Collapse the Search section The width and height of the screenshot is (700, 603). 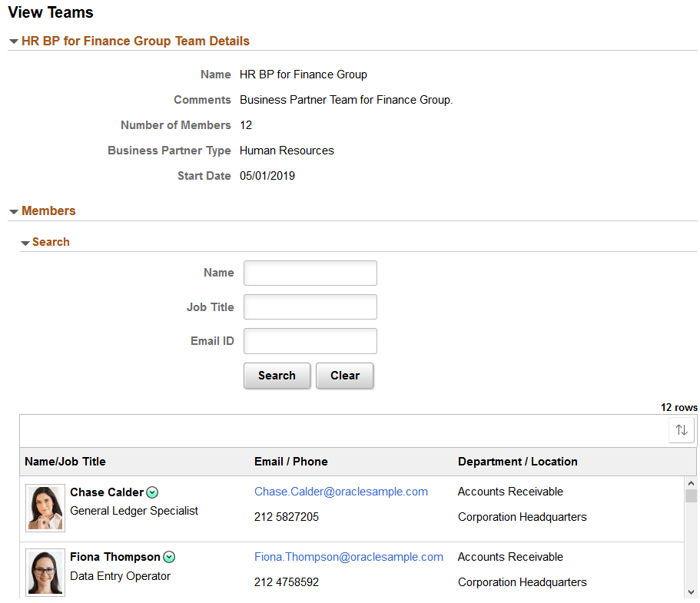(25, 242)
